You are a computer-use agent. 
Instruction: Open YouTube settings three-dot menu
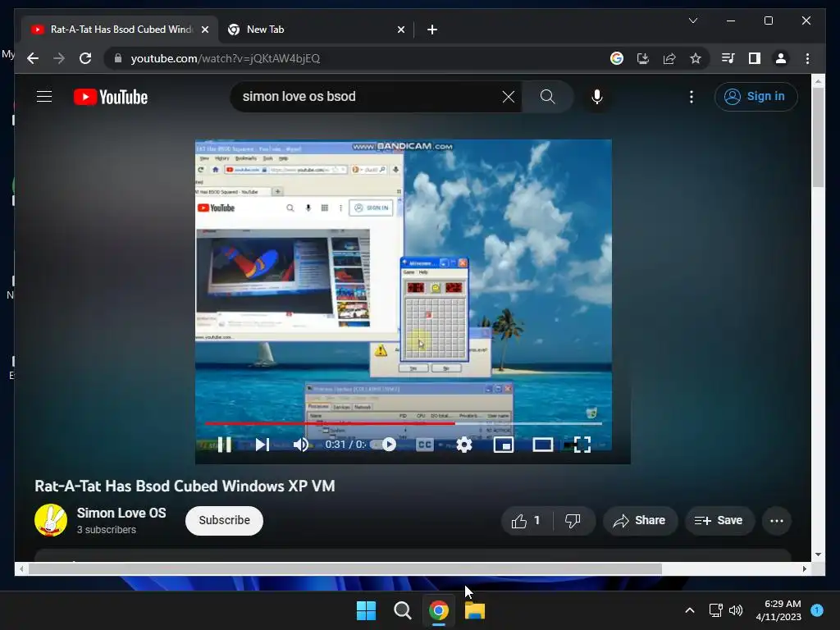point(691,97)
